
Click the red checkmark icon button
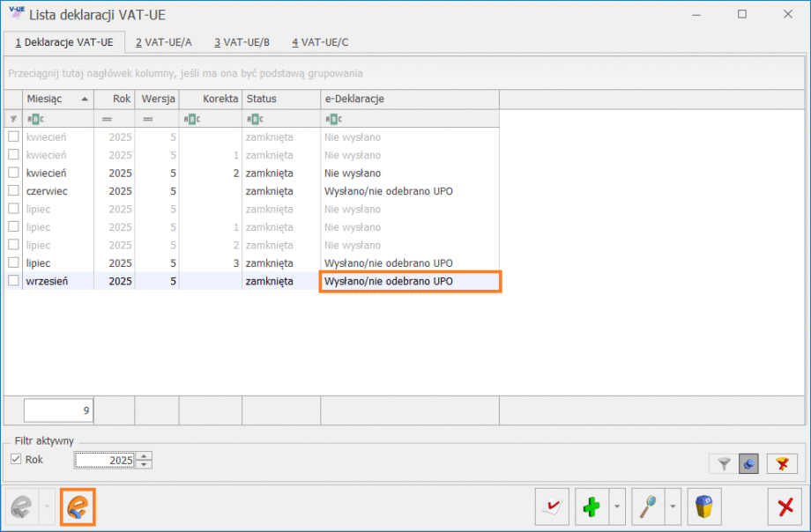[x=552, y=507]
